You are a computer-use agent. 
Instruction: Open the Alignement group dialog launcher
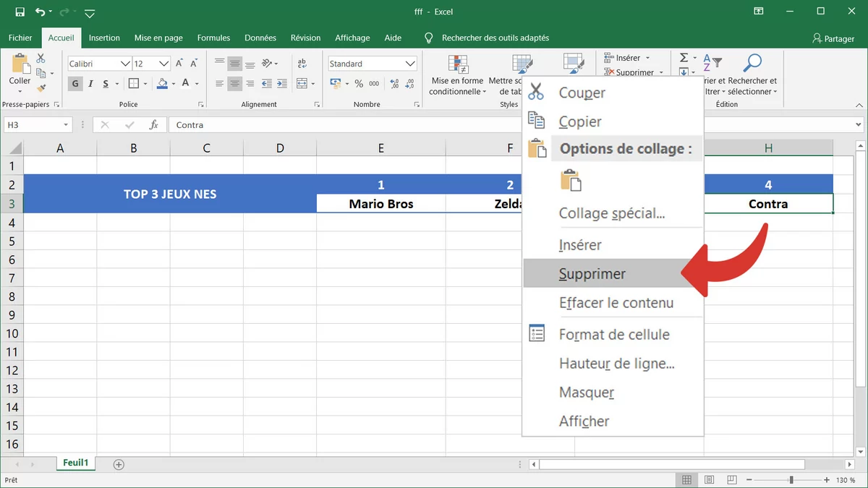(318, 105)
